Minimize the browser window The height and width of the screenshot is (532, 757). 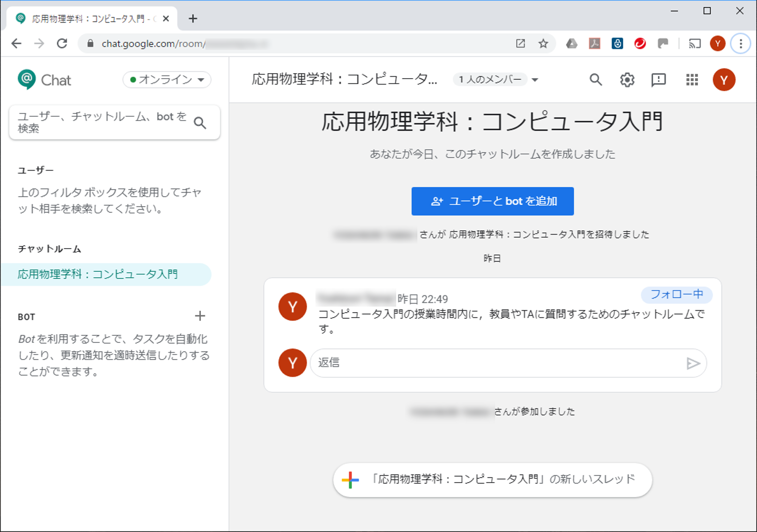pos(674,11)
